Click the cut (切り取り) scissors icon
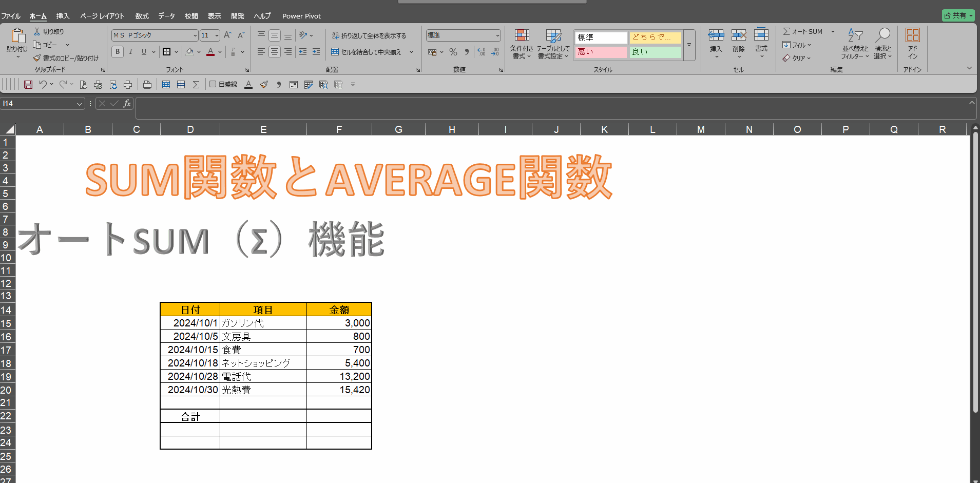The width and height of the screenshot is (980, 483). coord(37,31)
